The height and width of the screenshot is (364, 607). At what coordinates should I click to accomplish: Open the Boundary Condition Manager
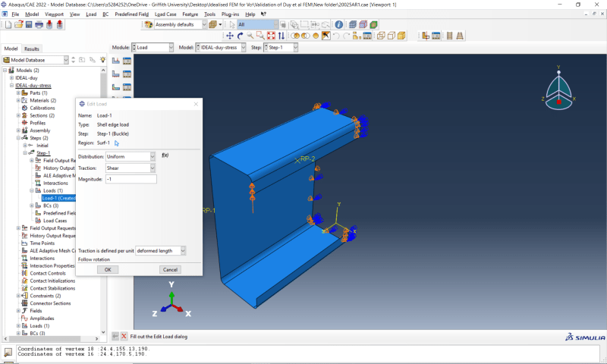pos(127,74)
